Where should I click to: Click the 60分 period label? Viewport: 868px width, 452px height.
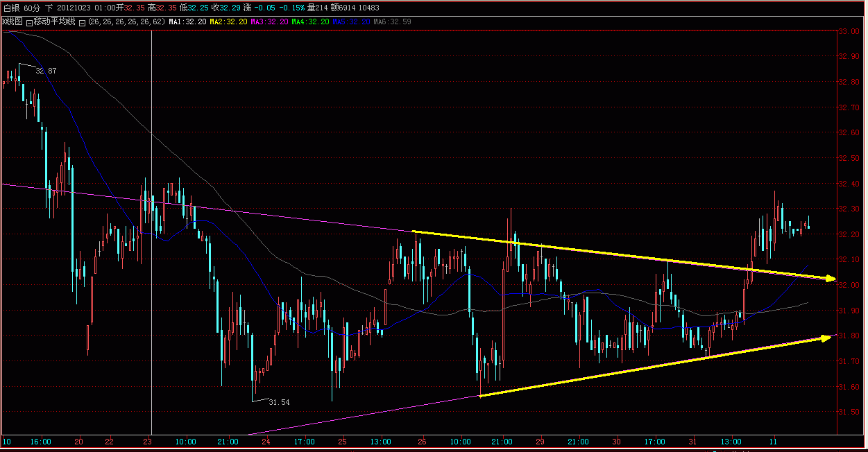click(32, 8)
